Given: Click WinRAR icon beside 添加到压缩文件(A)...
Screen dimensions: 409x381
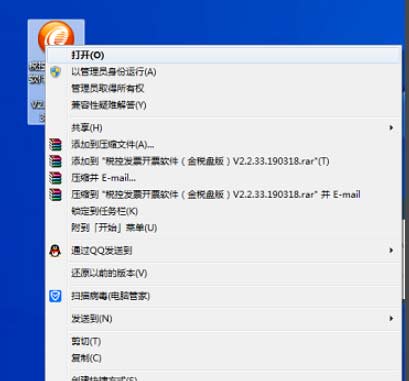Looking at the screenshot, I should (55, 144).
